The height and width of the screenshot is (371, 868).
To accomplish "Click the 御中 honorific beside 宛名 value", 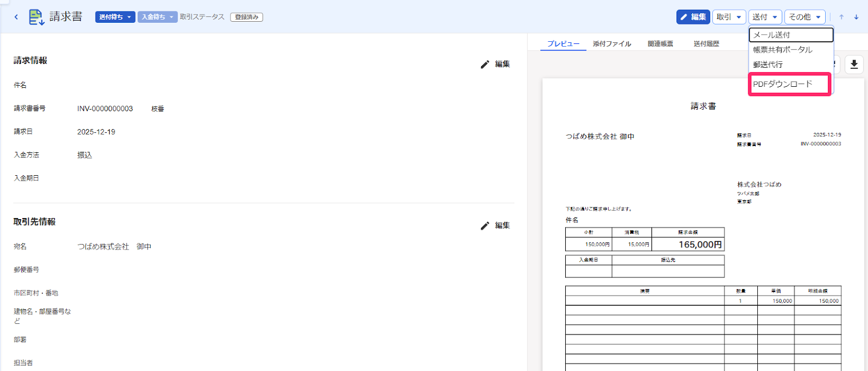I will click(x=144, y=247).
